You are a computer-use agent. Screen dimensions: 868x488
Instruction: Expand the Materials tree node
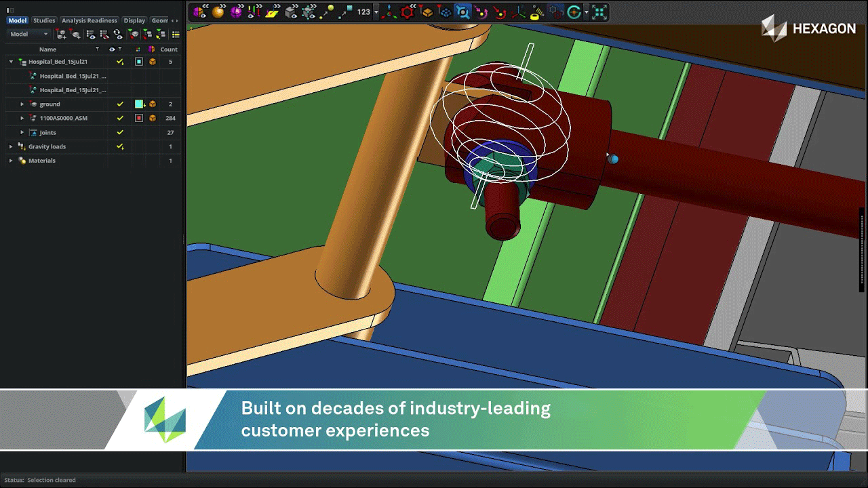coord(11,161)
